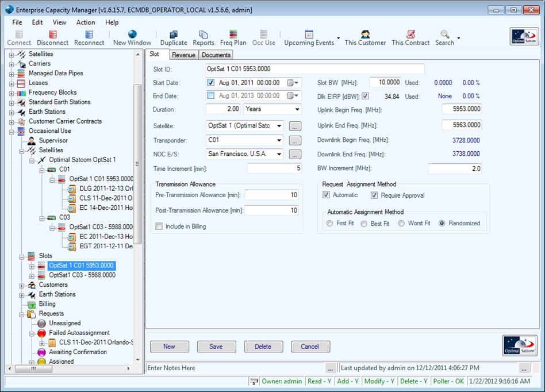
Task: Click the tree panel horizontal scrollbar
Action: coord(34,368)
